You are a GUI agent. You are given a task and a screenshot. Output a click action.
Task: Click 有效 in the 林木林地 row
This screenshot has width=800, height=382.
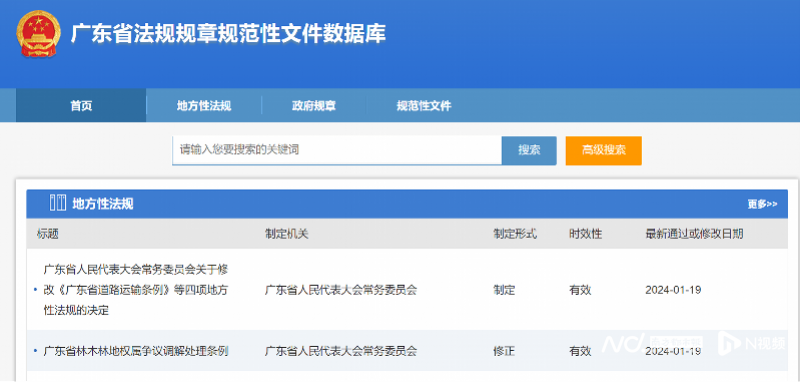point(580,351)
